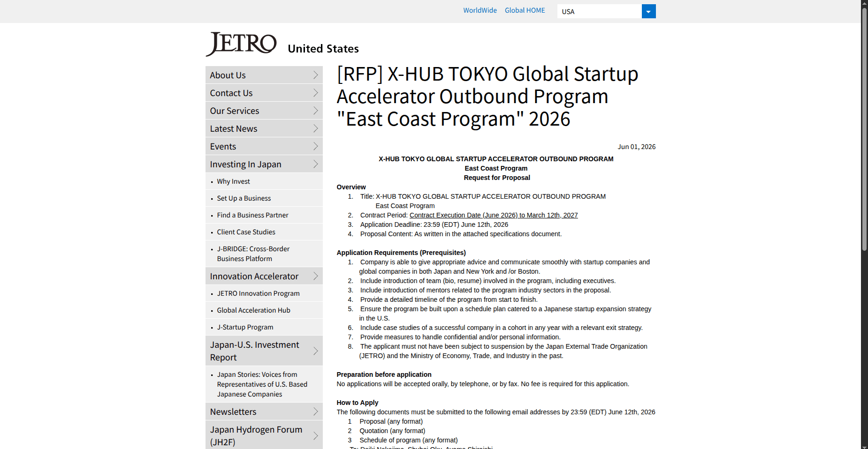Open the USA country dropdown arrow
Image resolution: width=868 pixels, height=449 pixels.
[648, 11]
